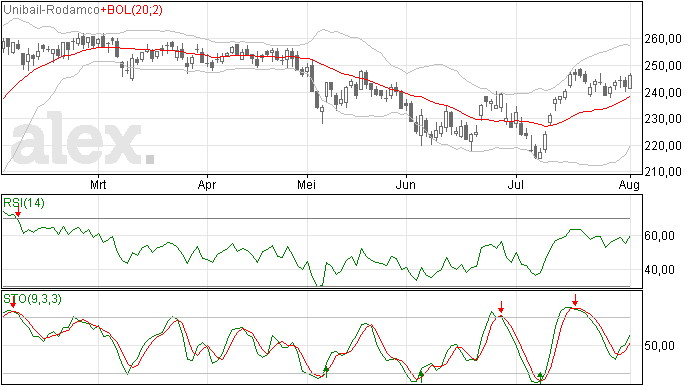Click the green buy arrow in early July
Image resolution: width=690 pixels, height=387 pixels.
541,377
